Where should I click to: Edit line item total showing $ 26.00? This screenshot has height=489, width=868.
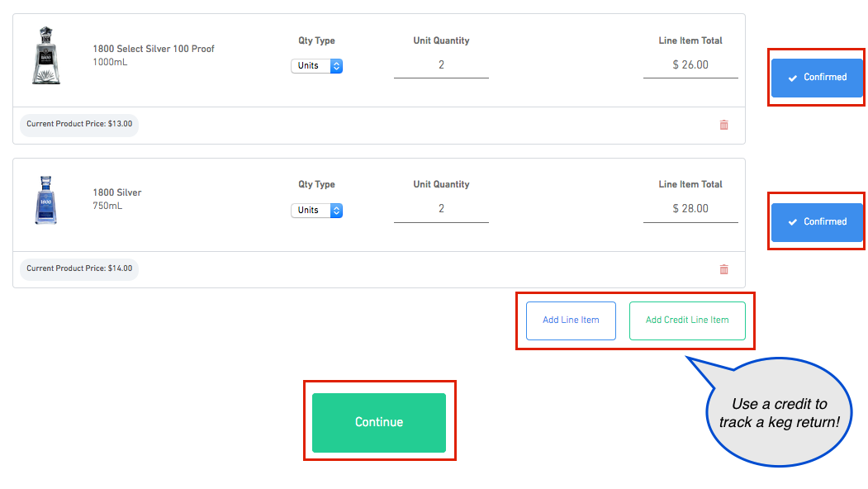[x=690, y=65]
